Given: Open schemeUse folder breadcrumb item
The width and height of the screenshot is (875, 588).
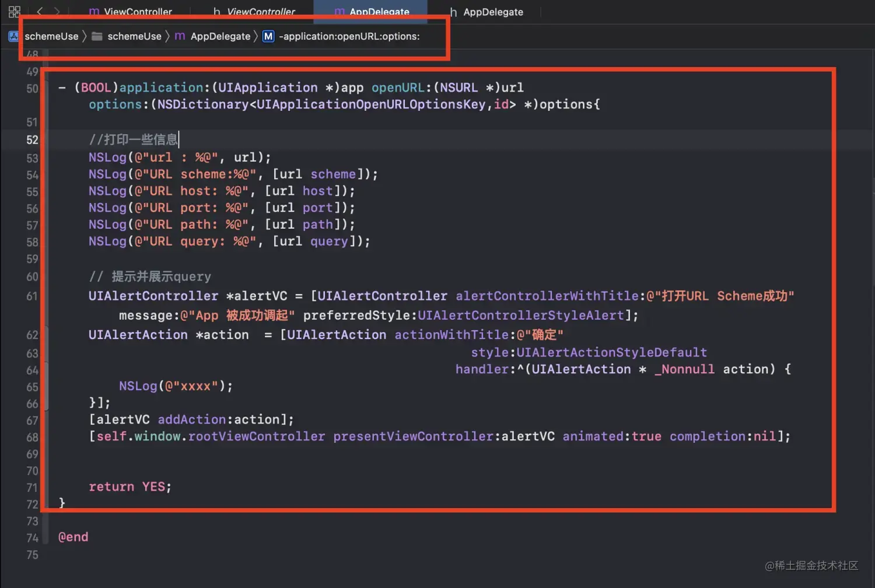Looking at the screenshot, I should pyautogui.click(x=134, y=36).
